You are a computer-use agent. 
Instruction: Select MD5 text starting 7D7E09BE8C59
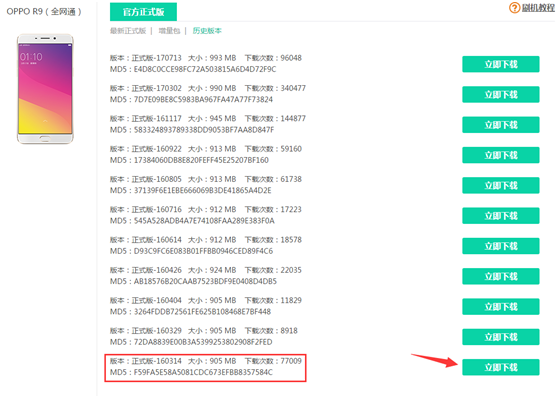pyautogui.click(x=191, y=100)
